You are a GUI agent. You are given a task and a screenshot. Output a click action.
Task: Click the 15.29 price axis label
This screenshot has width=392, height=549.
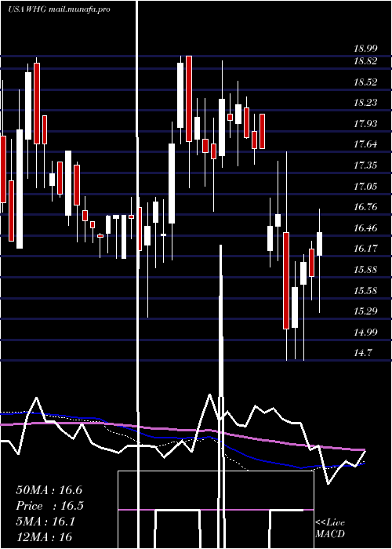366,311
